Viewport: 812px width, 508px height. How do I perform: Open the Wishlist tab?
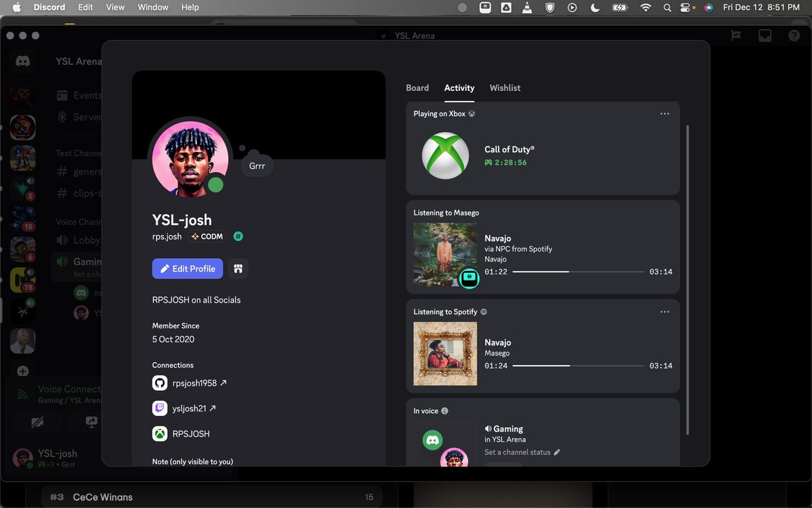tap(505, 88)
